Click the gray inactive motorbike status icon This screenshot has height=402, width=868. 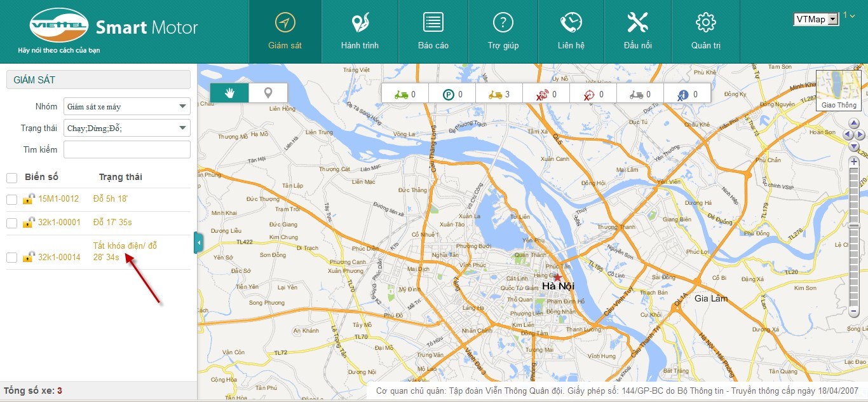(636, 95)
